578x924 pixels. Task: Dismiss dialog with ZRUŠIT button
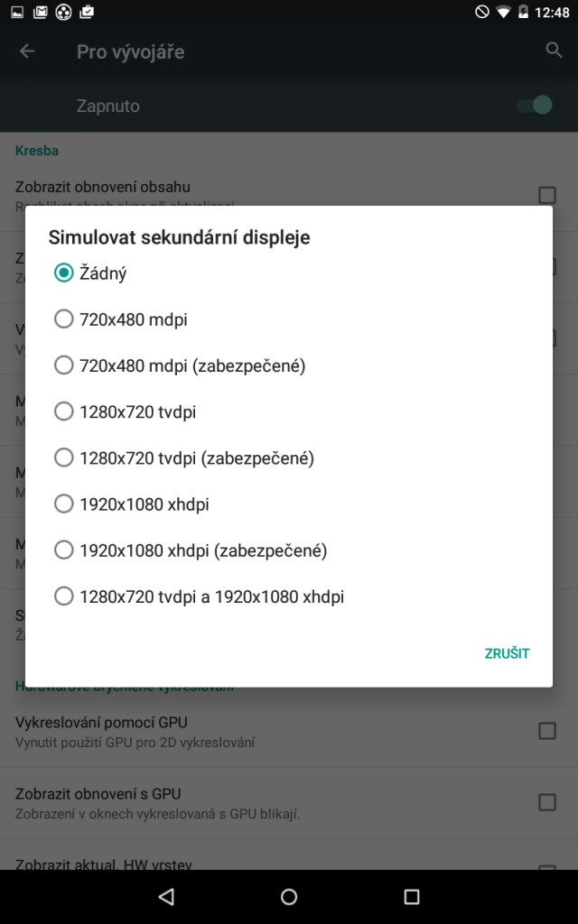click(507, 653)
